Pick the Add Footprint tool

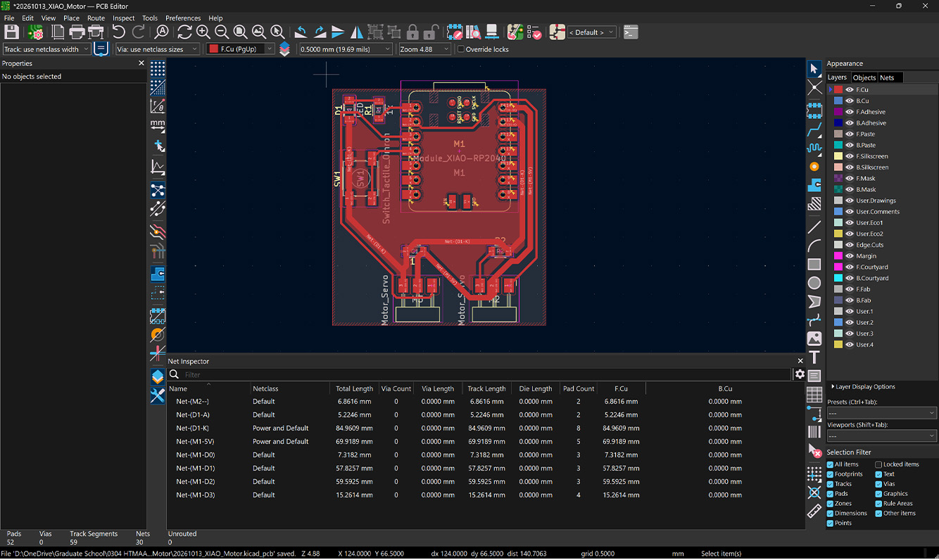[x=814, y=110]
